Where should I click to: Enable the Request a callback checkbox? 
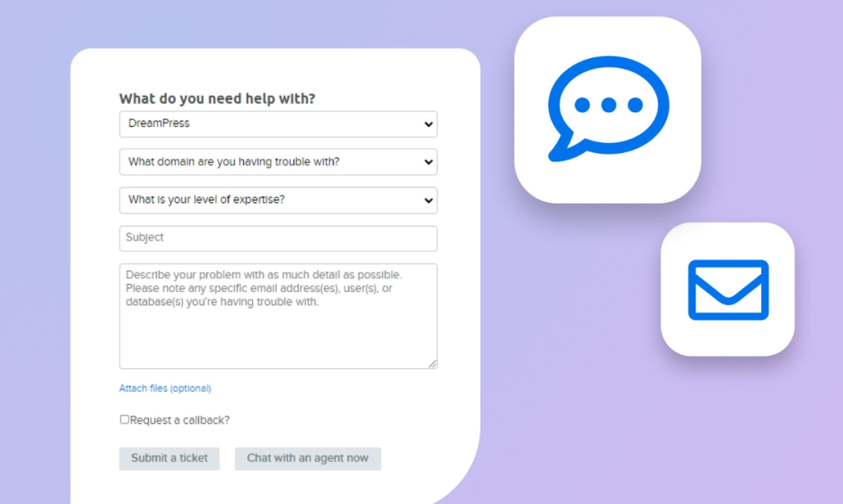(x=124, y=419)
